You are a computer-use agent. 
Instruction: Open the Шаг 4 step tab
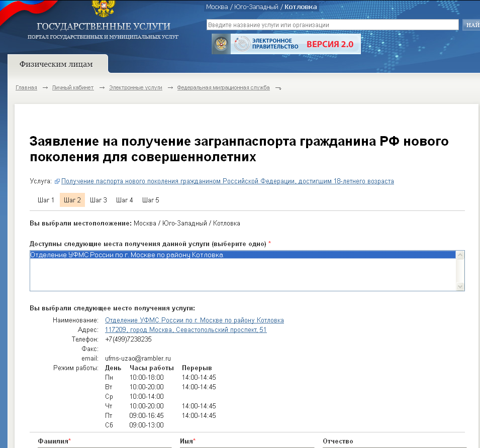click(x=124, y=200)
